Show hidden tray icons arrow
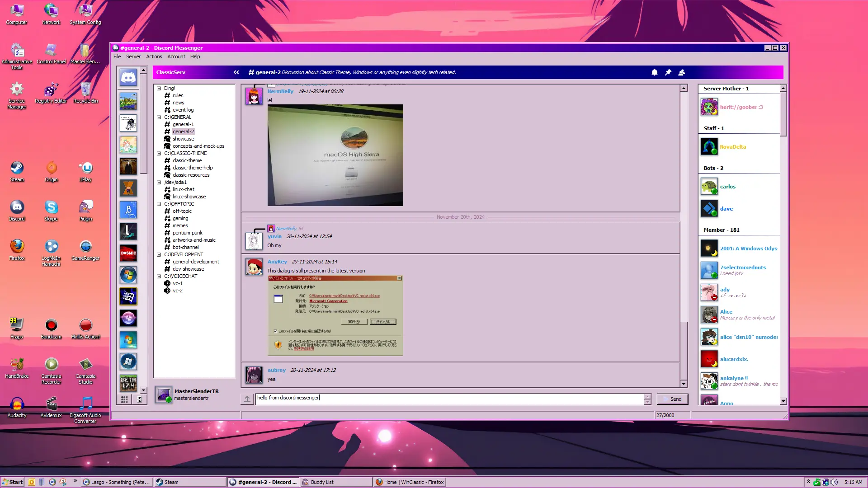This screenshot has width=868, height=488. 808,482
